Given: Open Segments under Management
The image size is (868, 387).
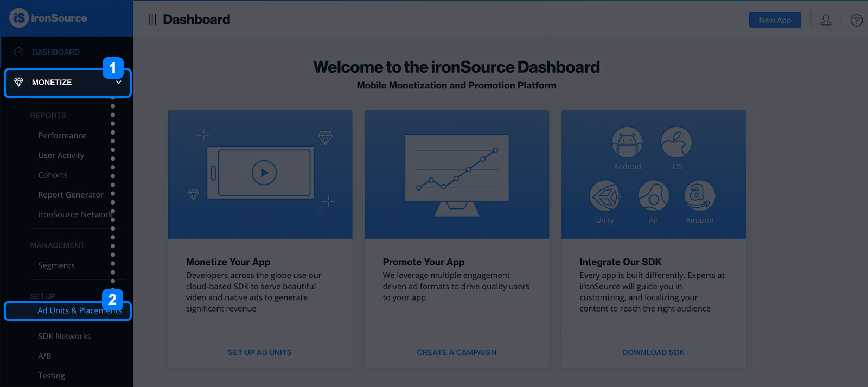Looking at the screenshot, I should pos(56,265).
